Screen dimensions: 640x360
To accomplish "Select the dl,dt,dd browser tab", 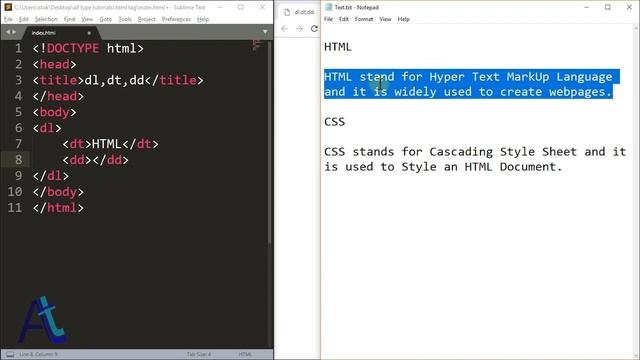I will point(300,12).
